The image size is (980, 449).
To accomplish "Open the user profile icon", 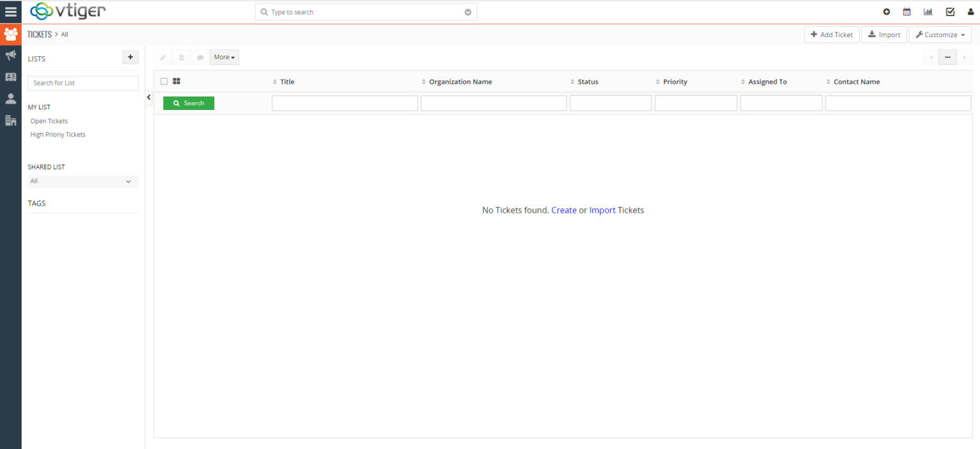I will click(x=970, y=11).
